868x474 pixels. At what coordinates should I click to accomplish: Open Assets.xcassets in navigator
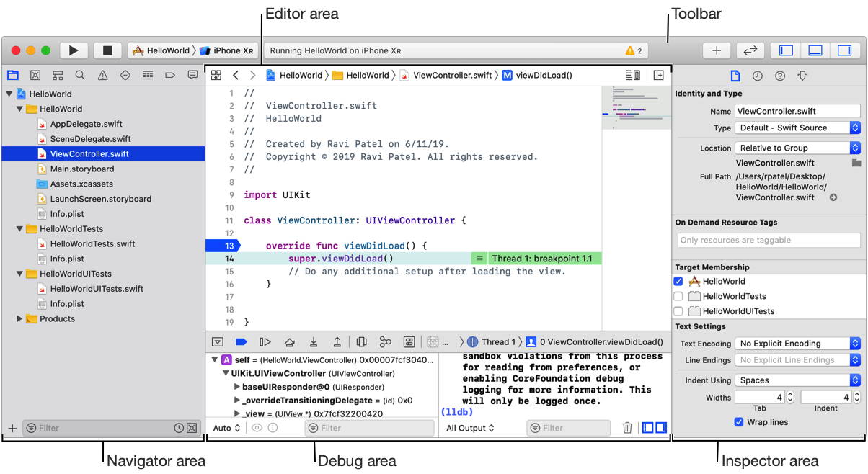81,184
